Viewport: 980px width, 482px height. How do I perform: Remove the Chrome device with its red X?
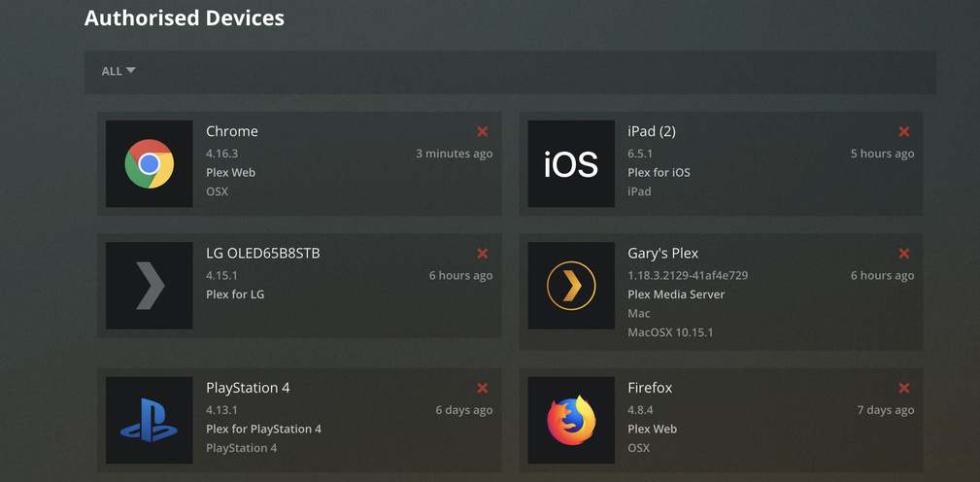(483, 131)
